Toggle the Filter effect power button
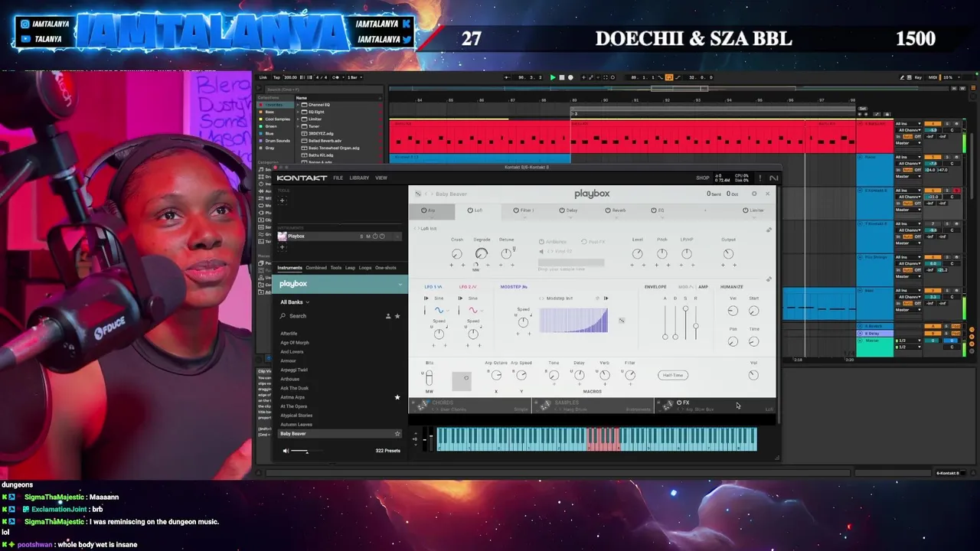This screenshot has height=551, width=980. [x=516, y=210]
